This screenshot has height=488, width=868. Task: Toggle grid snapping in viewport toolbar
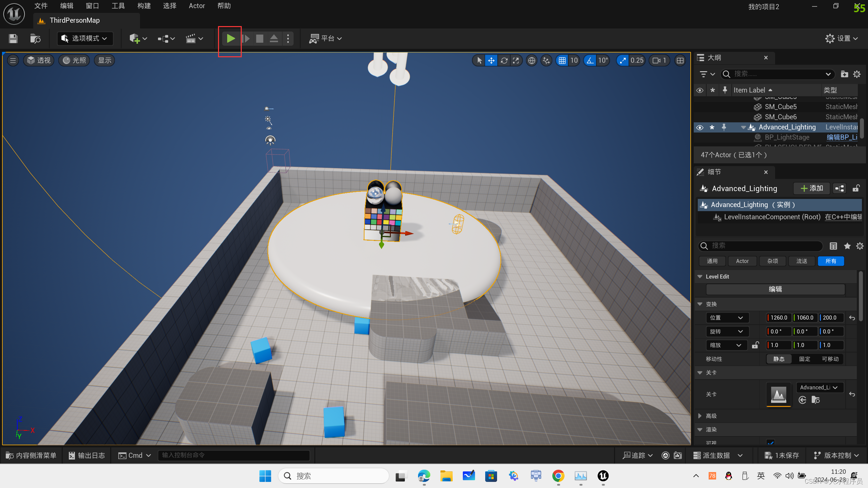coord(562,61)
